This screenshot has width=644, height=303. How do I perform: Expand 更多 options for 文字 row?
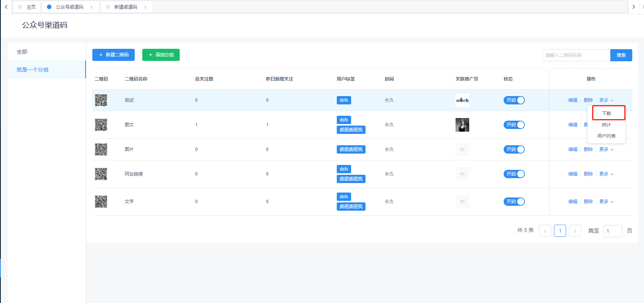(x=606, y=202)
